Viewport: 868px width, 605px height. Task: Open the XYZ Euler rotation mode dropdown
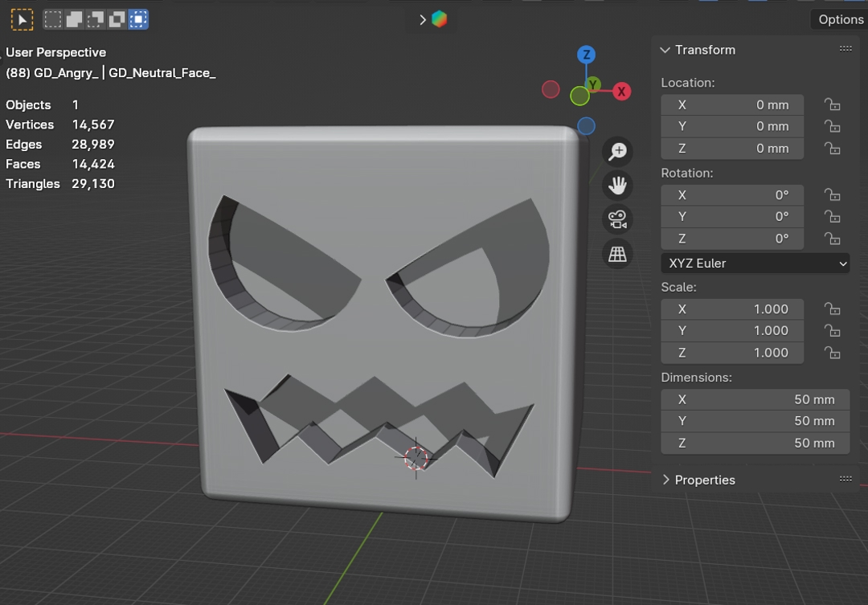[x=755, y=264]
